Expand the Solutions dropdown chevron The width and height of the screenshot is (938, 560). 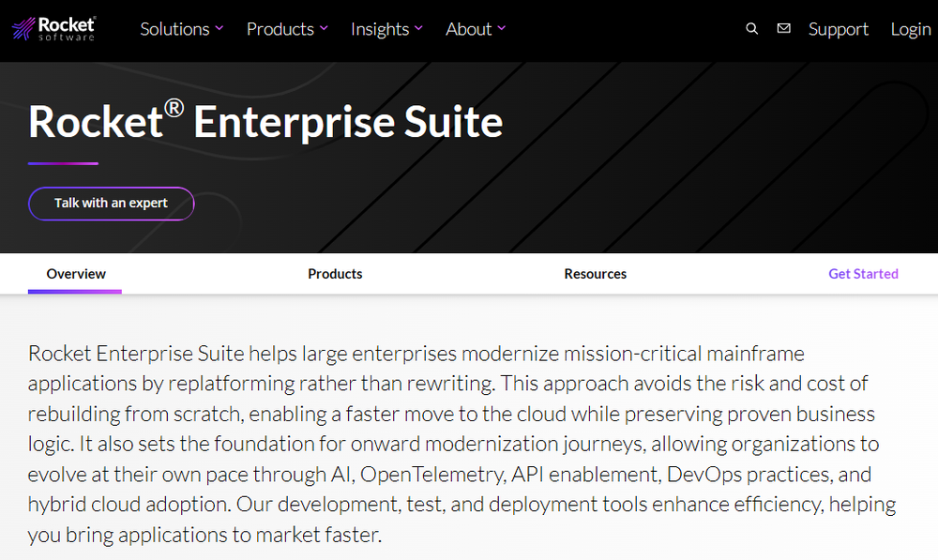(x=219, y=28)
